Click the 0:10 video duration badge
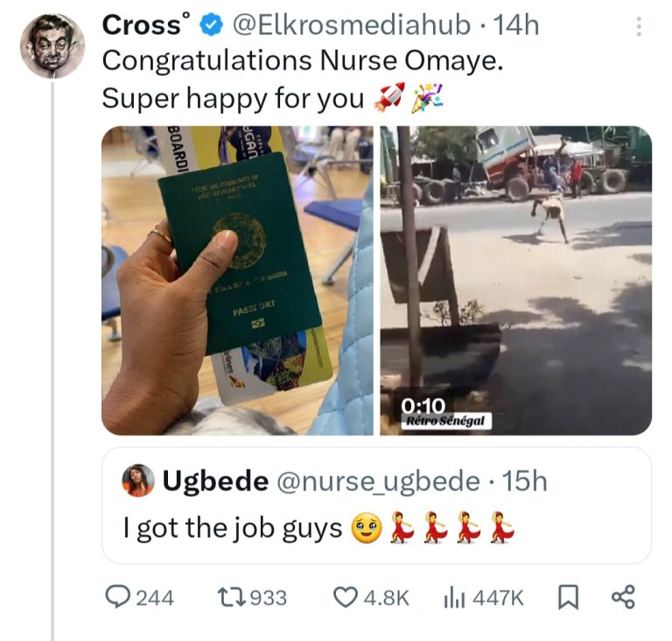This screenshot has height=641, width=672. pyautogui.click(x=423, y=404)
